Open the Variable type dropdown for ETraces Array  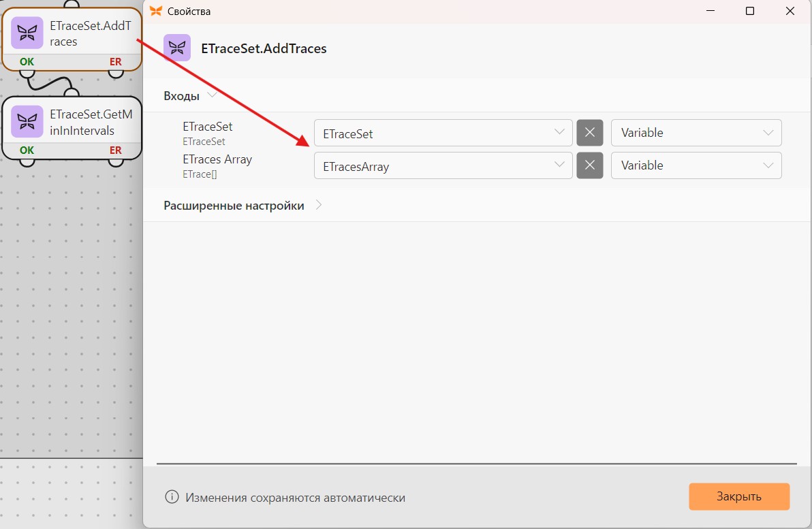pyautogui.click(x=696, y=165)
